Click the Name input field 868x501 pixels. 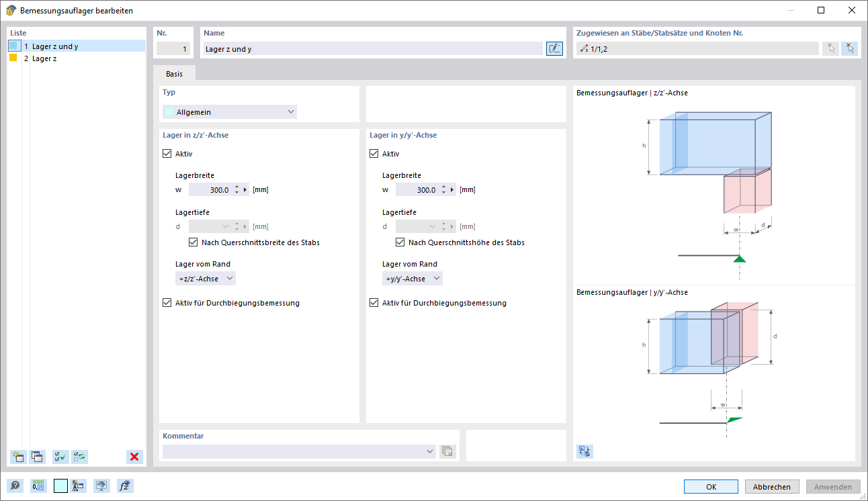click(373, 48)
